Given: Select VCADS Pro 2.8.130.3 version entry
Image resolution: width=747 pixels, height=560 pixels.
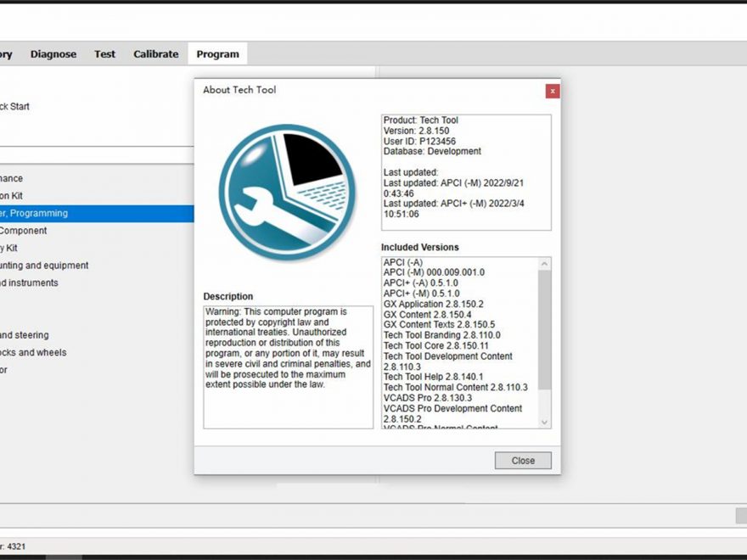Looking at the screenshot, I should pos(428,398).
